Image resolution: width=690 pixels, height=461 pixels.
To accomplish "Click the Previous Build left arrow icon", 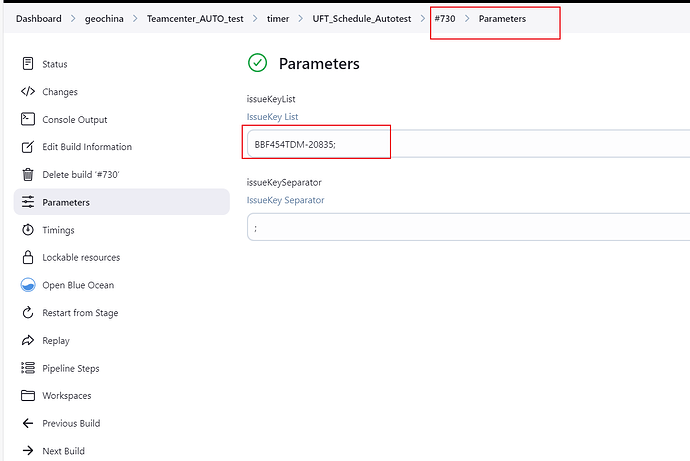I will [28, 423].
